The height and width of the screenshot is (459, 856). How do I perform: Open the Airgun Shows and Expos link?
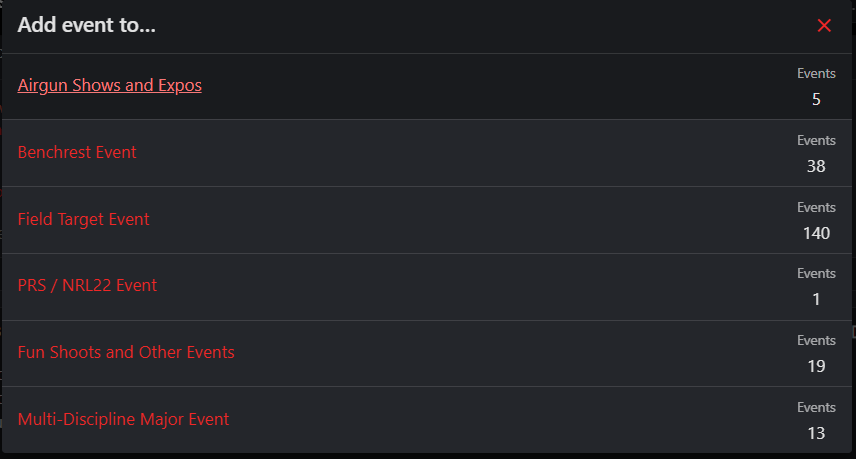click(109, 85)
